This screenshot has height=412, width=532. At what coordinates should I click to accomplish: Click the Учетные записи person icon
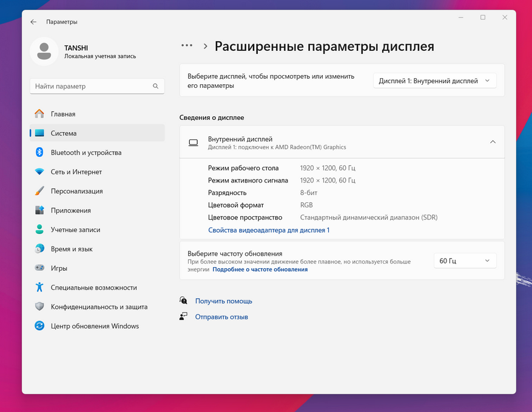tap(39, 230)
